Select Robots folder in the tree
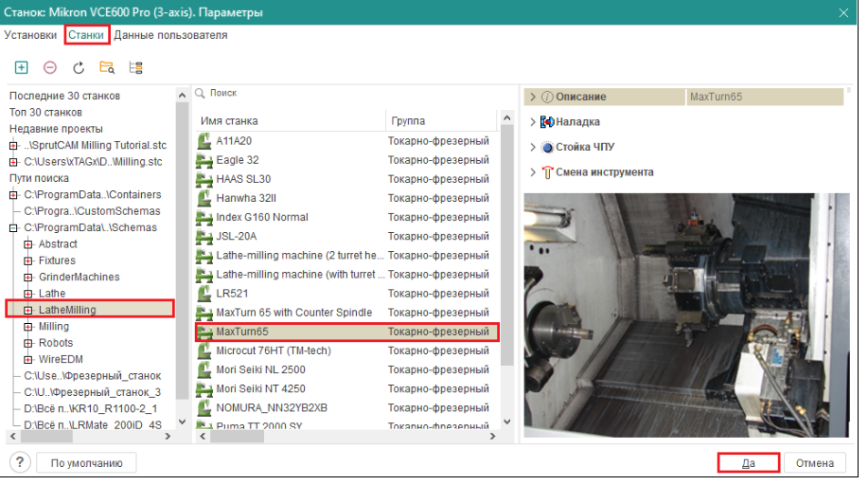 [x=56, y=343]
